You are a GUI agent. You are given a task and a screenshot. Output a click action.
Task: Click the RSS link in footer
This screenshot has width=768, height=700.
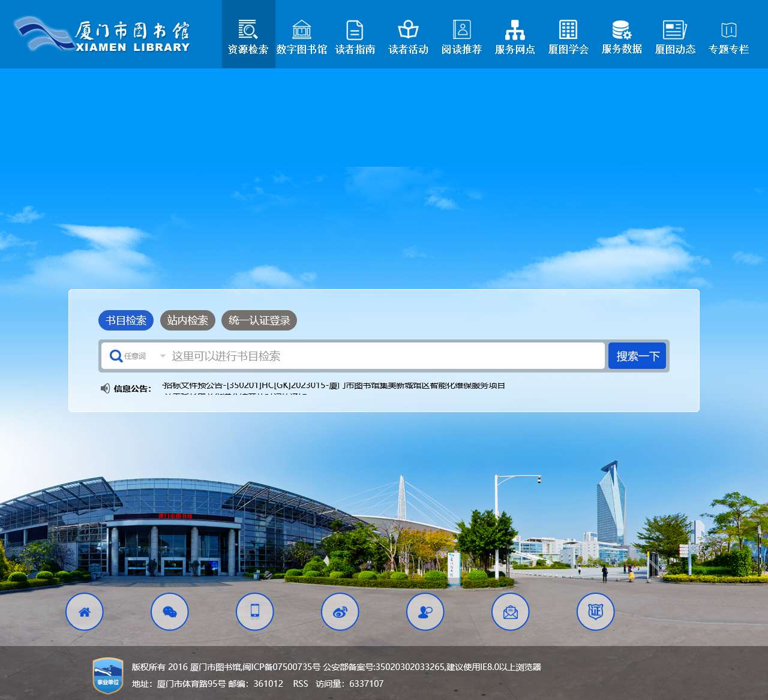tap(301, 684)
